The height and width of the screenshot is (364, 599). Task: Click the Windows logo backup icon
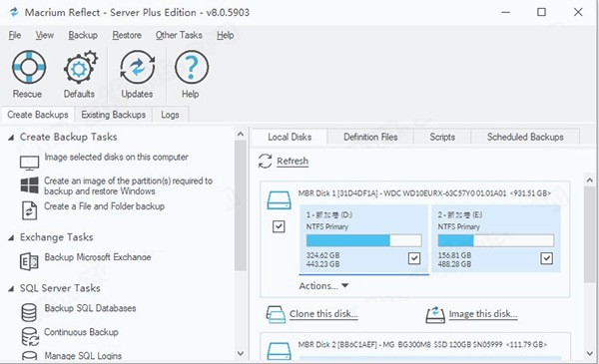(29, 185)
